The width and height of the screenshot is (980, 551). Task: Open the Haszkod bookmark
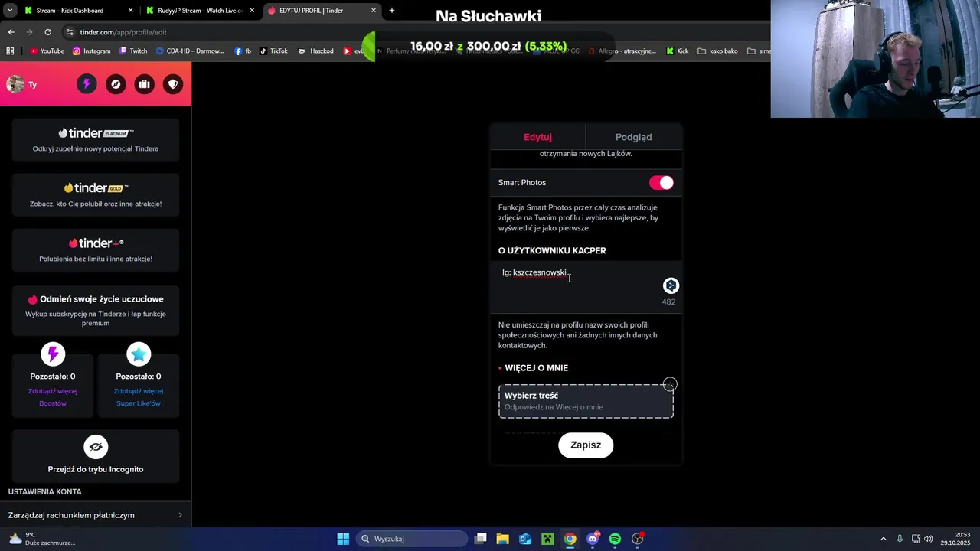pos(315,51)
